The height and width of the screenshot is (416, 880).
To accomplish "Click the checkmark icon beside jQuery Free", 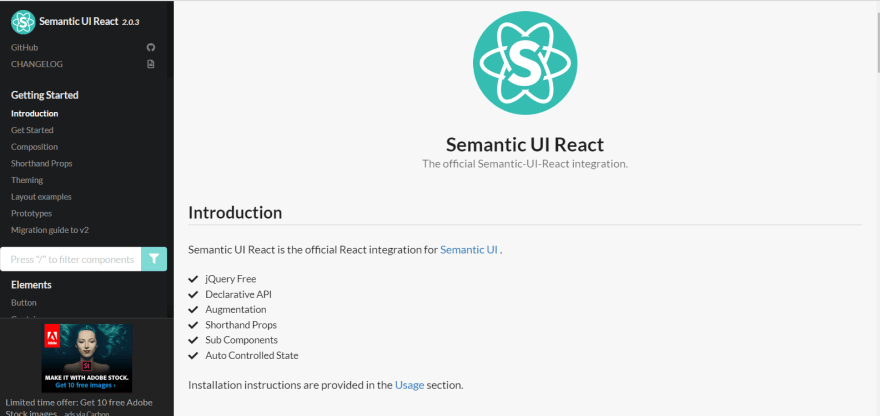I will (x=194, y=278).
